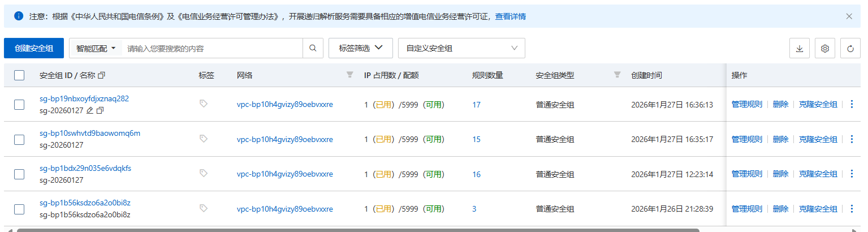The width and height of the screenshot is (868, 232).
Task: Click copy icon next to sg-20260127 name
Action: tap(100, 110)
